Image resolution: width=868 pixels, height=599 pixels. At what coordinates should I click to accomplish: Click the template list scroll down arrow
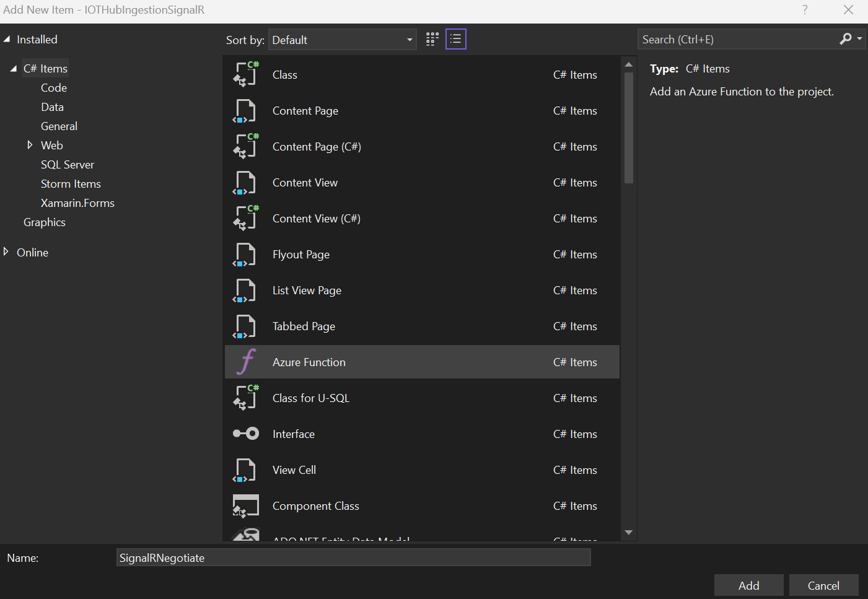pyautogui.click(x=629, y=532)
